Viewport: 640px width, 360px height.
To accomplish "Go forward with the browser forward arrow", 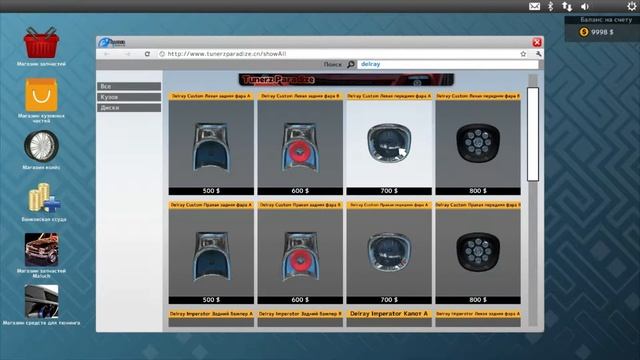I will tap(127, 54).
